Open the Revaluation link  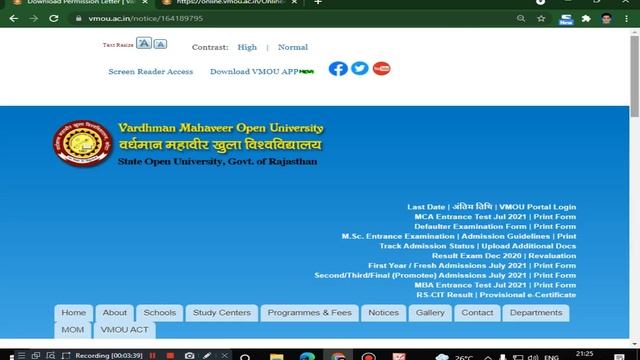point(552,256)
